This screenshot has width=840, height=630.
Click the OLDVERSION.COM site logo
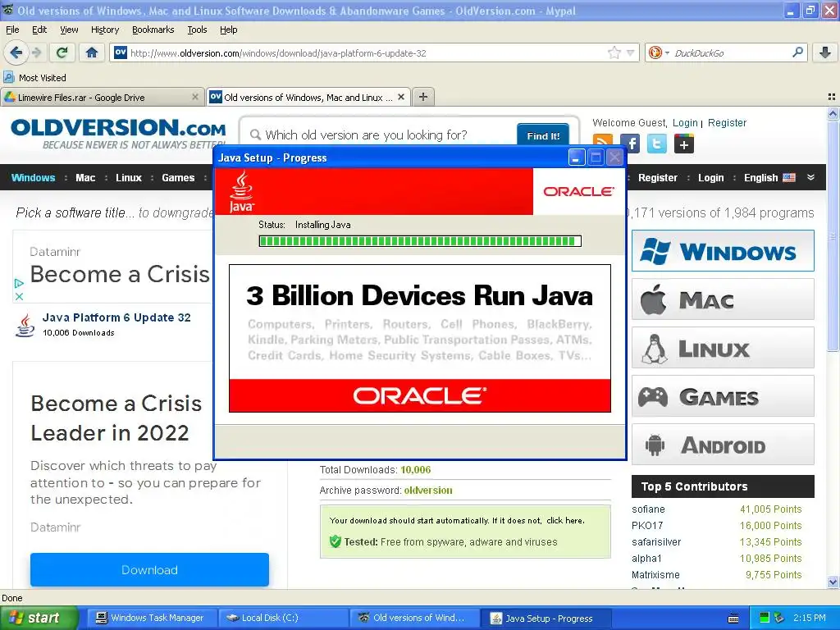coord(118,133)
